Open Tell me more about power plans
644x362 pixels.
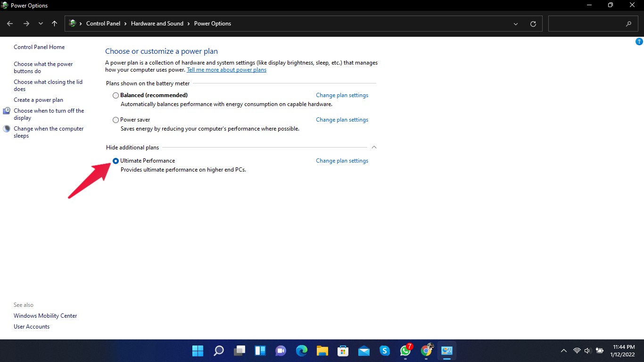coord(226,70)
